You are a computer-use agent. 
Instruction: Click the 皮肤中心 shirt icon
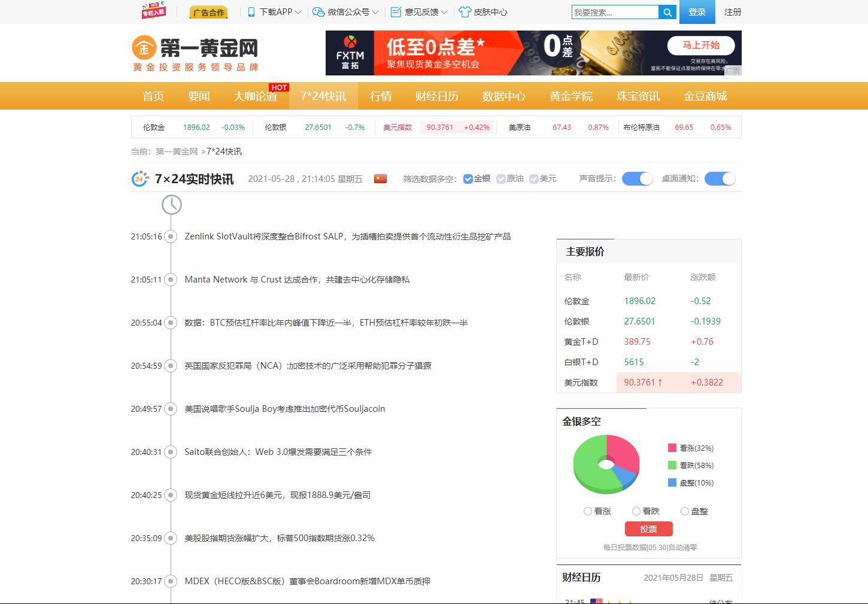pos(466,11)
